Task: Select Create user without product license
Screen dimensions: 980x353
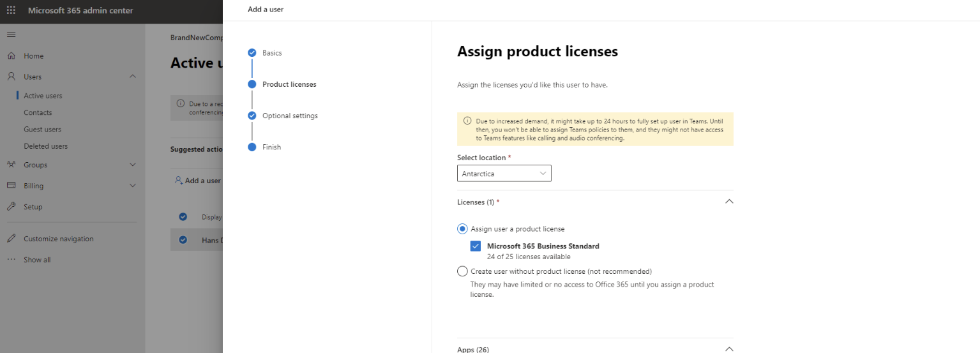Action: click(463, 271)
